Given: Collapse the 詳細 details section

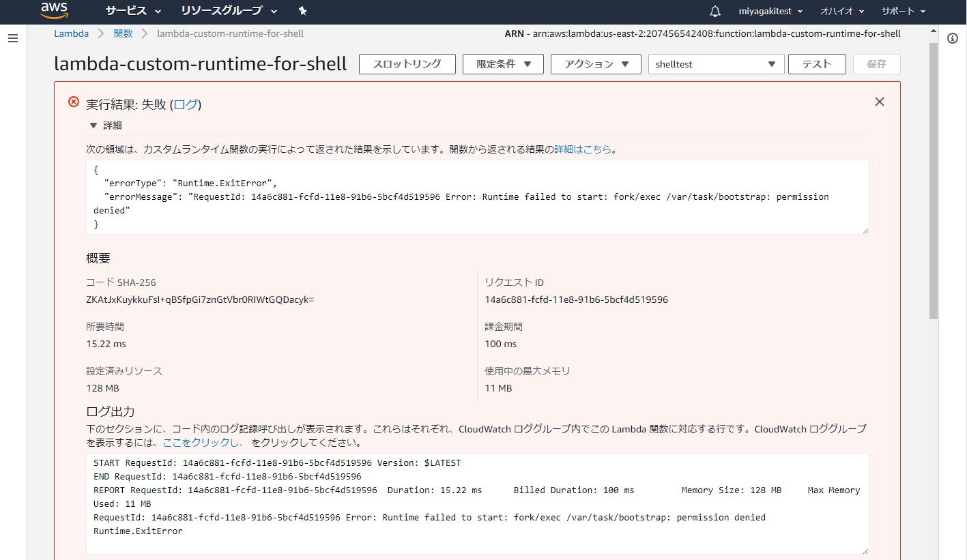Looking at the screenshot, I should (93, 126).
